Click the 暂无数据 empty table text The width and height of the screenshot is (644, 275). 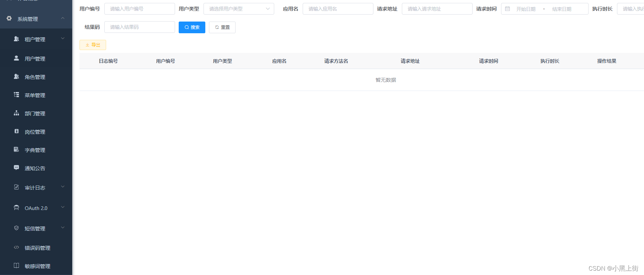(386, 80)
